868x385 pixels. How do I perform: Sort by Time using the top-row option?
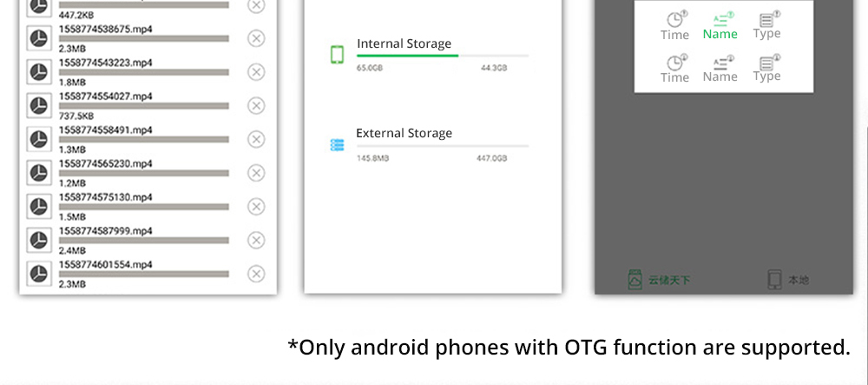pos(674,26)
